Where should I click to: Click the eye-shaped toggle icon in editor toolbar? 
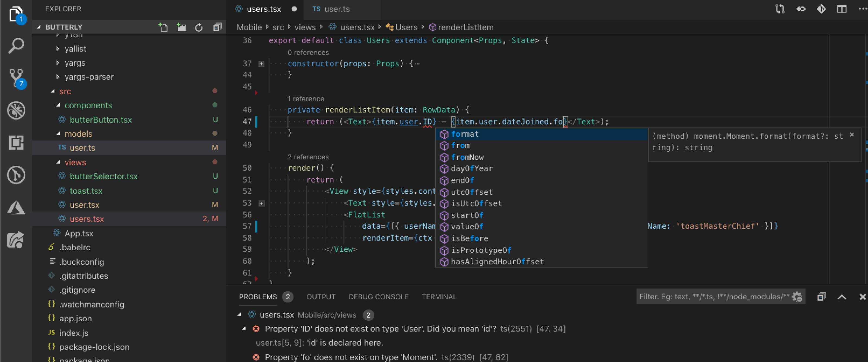click(x=801, y=9)
